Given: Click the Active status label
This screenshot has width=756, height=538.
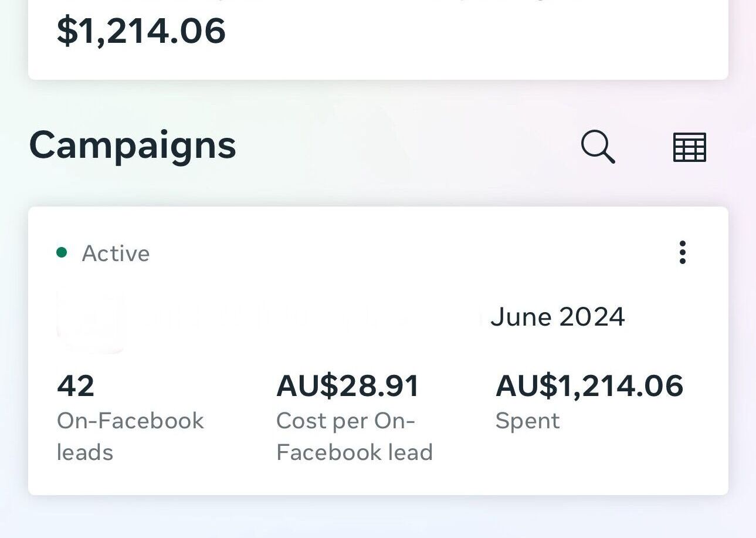Looking at the screenshot, I should click(x=116, y=253).
